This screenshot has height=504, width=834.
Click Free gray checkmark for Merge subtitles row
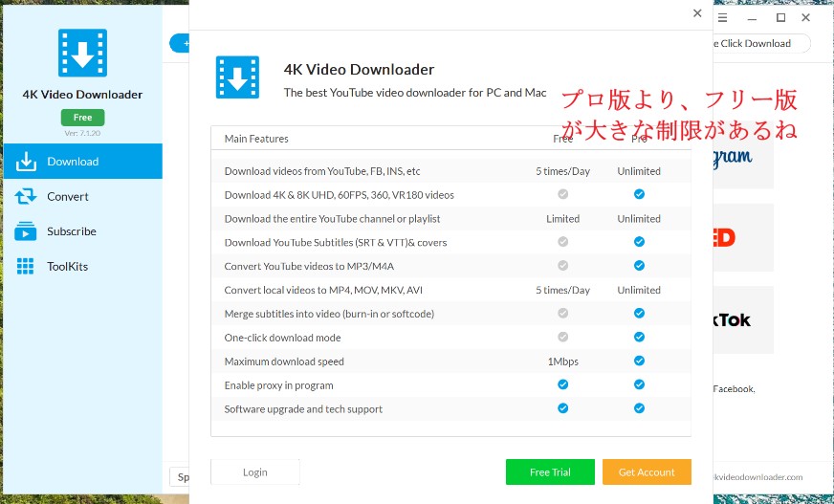tap(562, 313)
